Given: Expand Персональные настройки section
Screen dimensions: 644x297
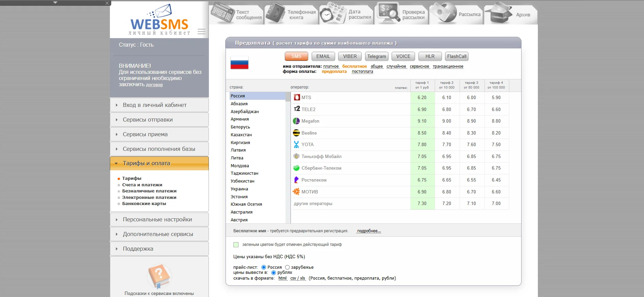Looking at the screenshot, I should 159,219.
